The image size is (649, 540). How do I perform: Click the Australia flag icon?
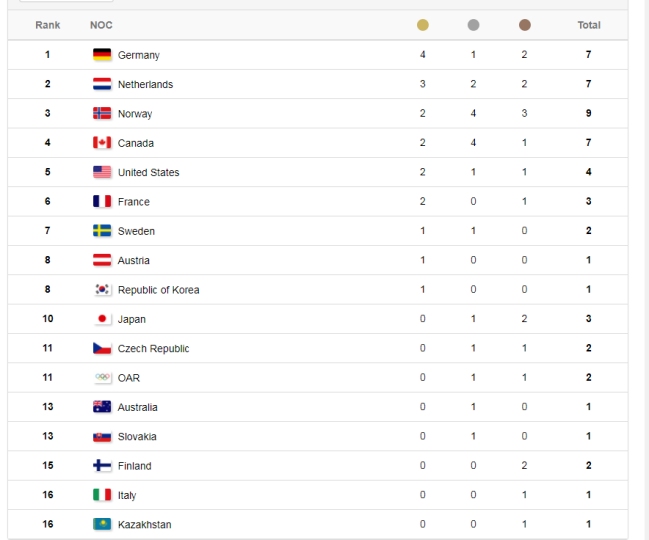(102, 407)
